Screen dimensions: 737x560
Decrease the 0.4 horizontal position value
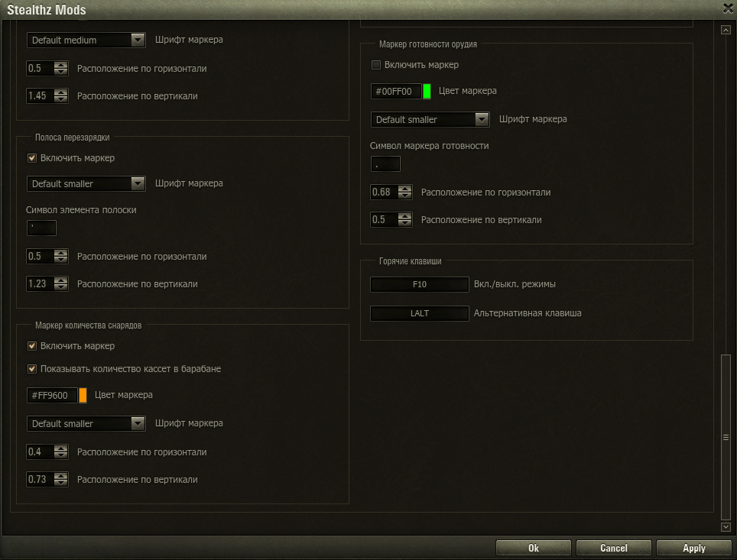pos(60,455)
